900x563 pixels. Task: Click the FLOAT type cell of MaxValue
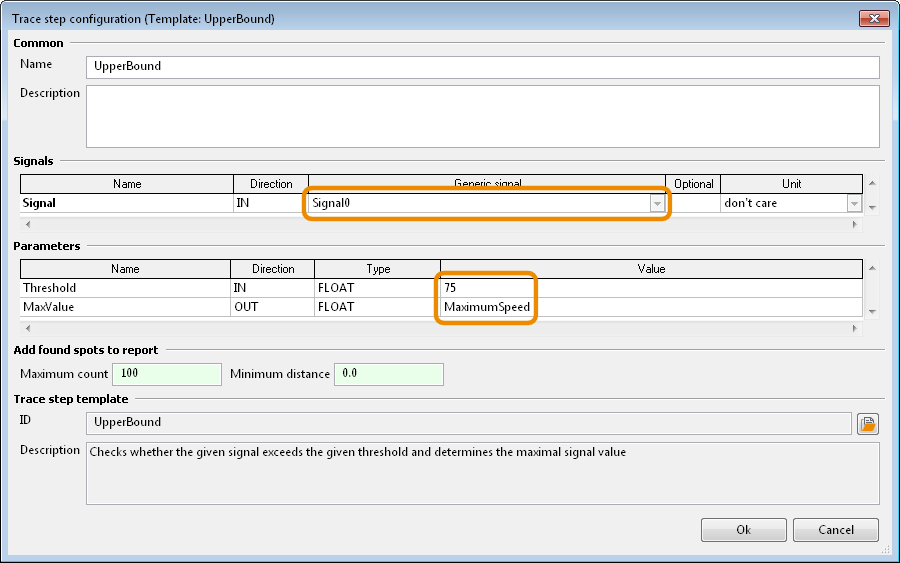pyautogui.click(x=378, y=307)
